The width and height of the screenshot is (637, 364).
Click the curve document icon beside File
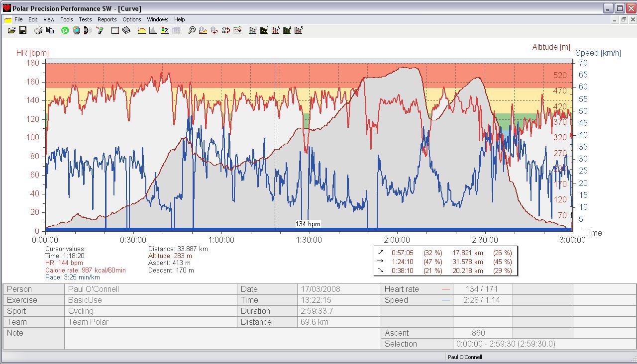coord(7,19)
